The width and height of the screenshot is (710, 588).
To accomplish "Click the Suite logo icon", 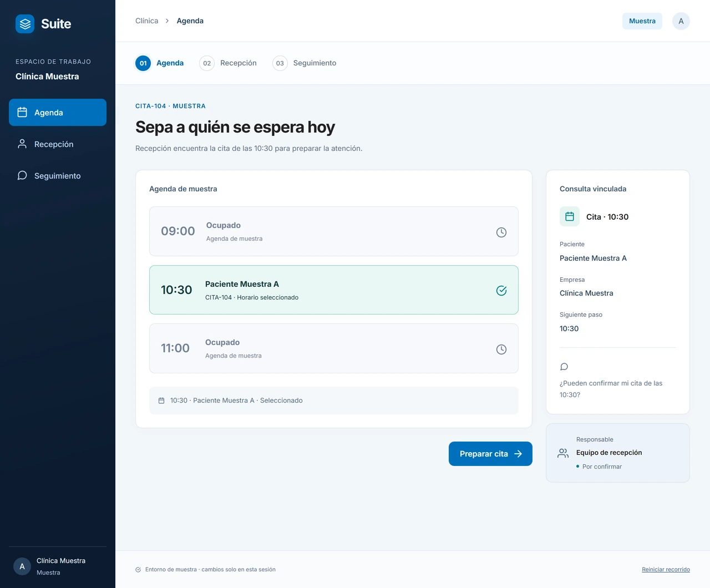I will [25, 24].
